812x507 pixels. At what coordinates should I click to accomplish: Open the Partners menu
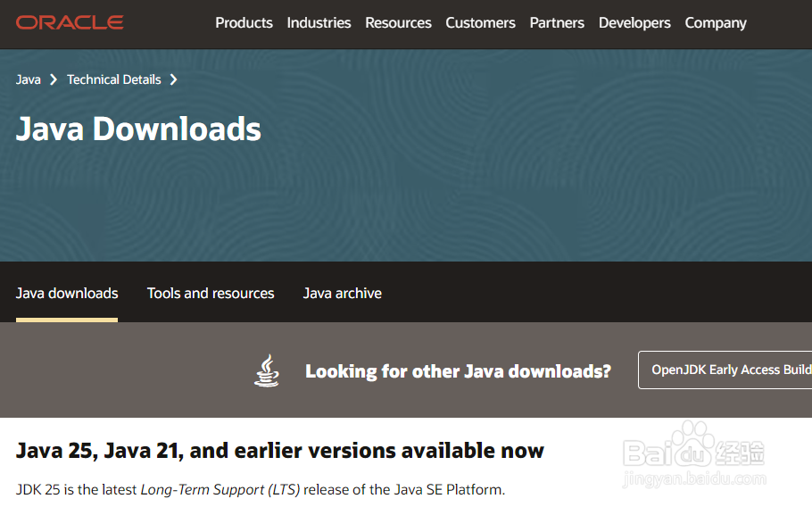click(557, 23)
